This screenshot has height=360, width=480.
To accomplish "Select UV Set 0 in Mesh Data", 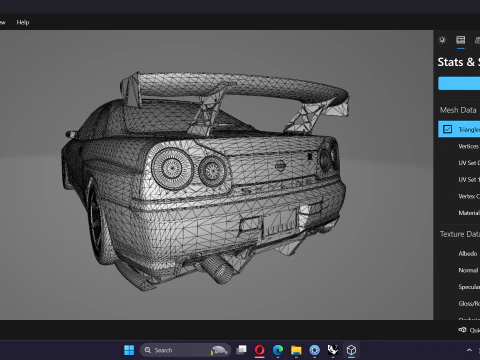I will 469,163.
